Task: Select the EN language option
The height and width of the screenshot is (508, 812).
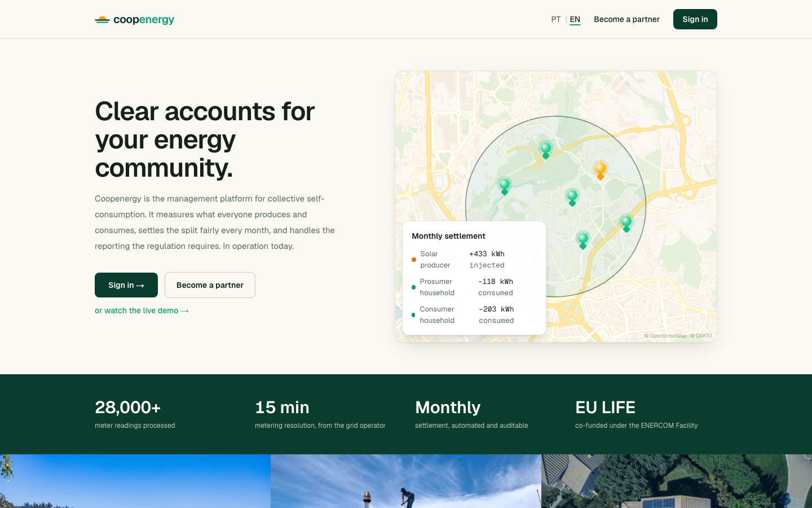Action: (x=575, y=19)
